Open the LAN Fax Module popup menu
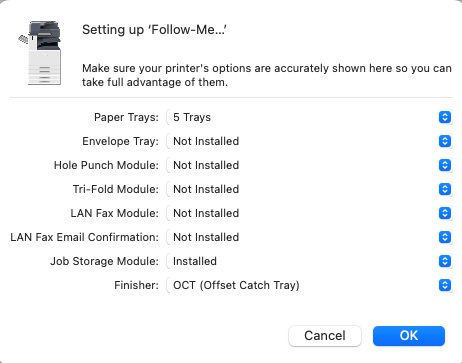 click(309, 213)
